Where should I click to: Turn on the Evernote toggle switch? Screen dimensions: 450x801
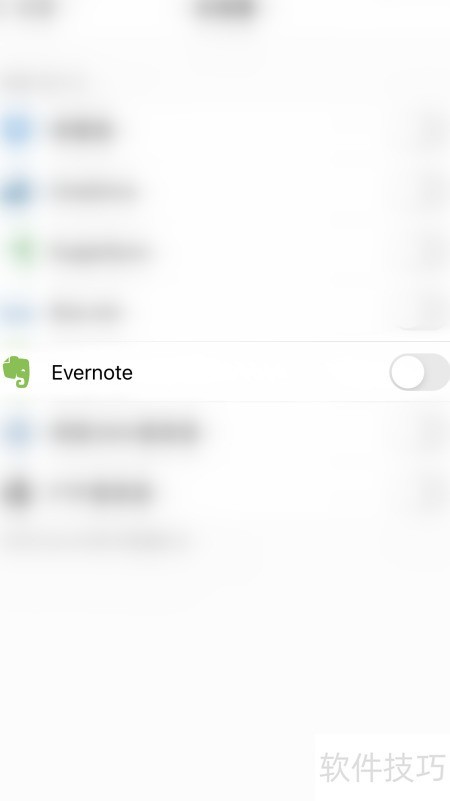pyautogui.click(x=419, y=372)
